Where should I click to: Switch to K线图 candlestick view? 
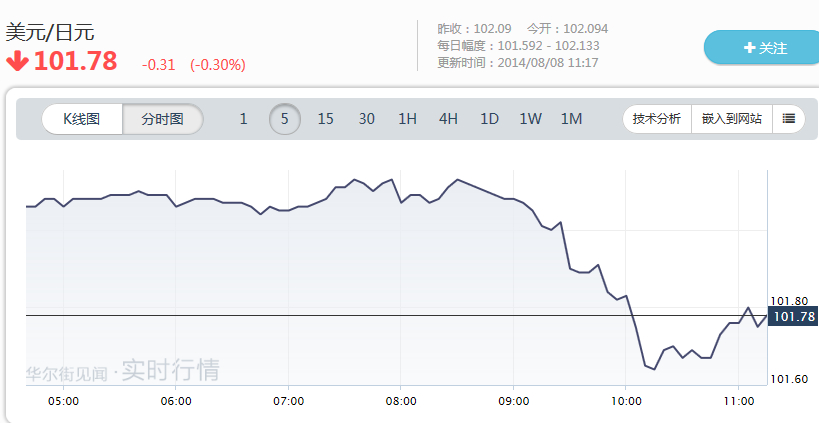click(82, 119)
